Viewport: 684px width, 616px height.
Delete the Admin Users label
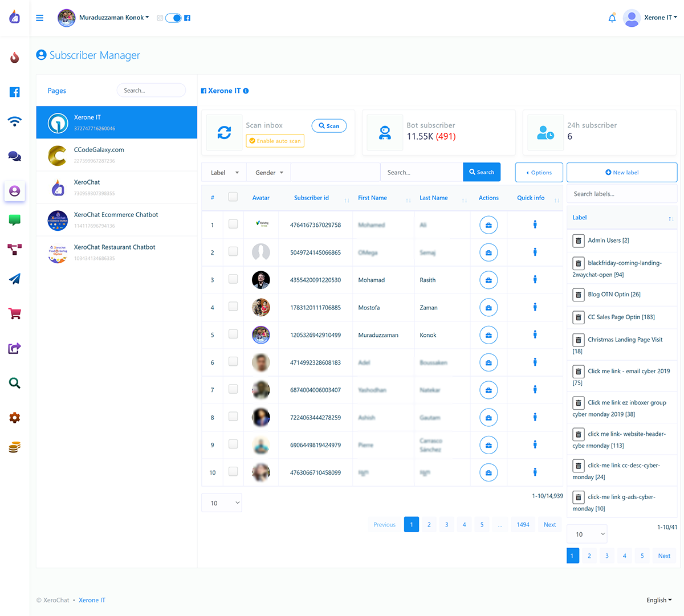[x=578, y=240]
